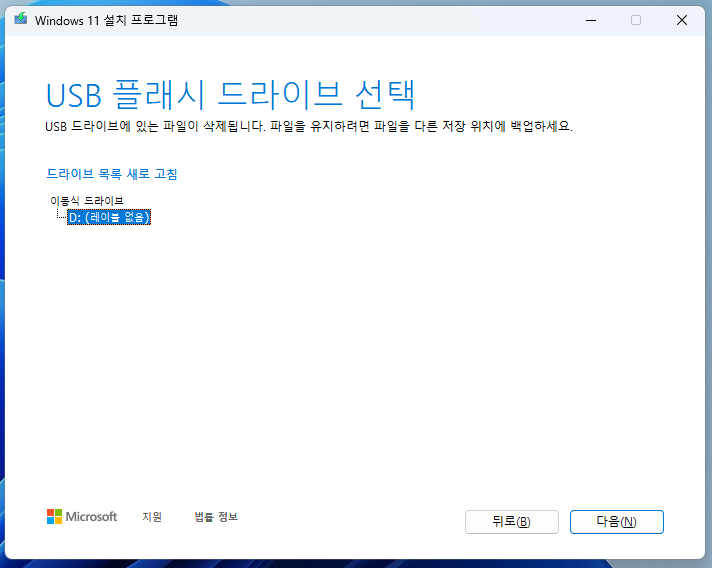
Task: Minimize the setup window
Action: pyautogui.click(x=591, y=20)
